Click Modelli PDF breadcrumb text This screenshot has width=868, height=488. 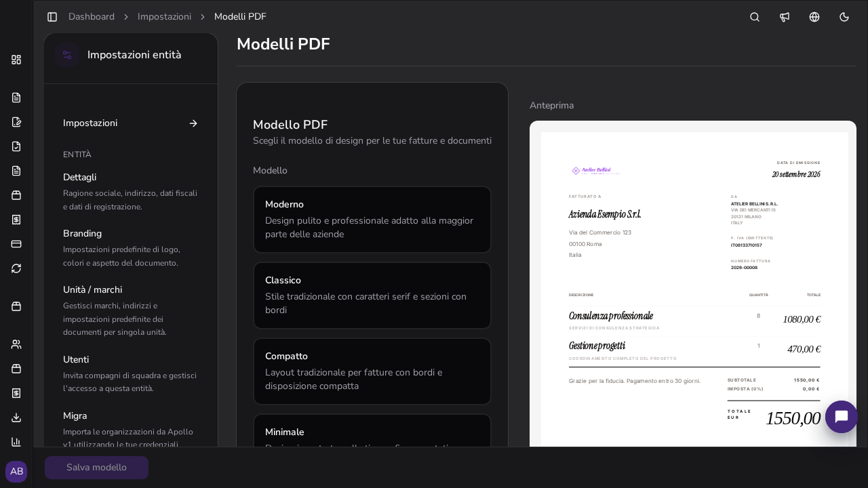pos(240,17)
